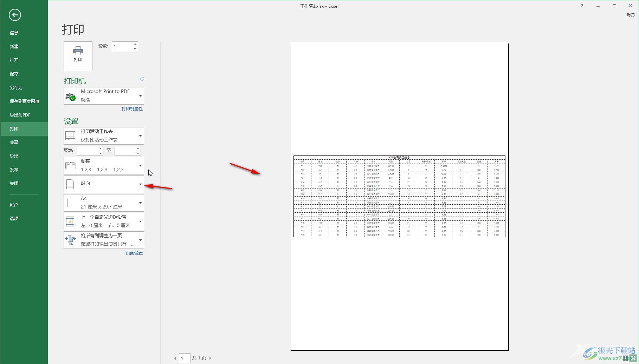Click 保存到百度网盘 in the sidebar
Viewport: 639px width, 364px height.
[x=25, y=101]
